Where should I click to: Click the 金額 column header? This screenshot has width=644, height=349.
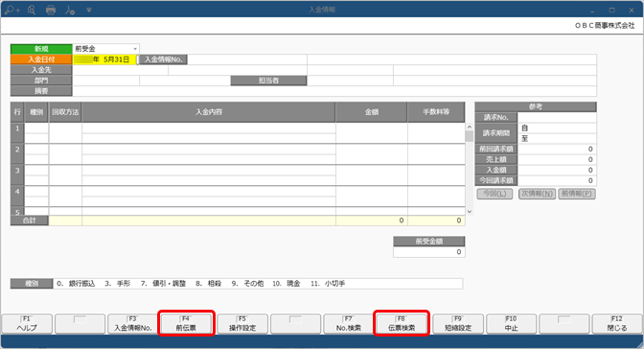click(372, 112)
